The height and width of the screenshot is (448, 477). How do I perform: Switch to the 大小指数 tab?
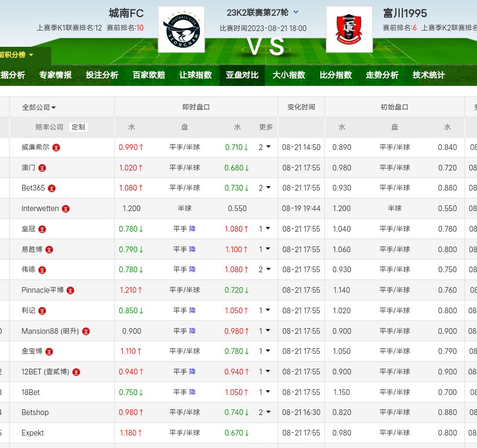click(x=289, y=75)
